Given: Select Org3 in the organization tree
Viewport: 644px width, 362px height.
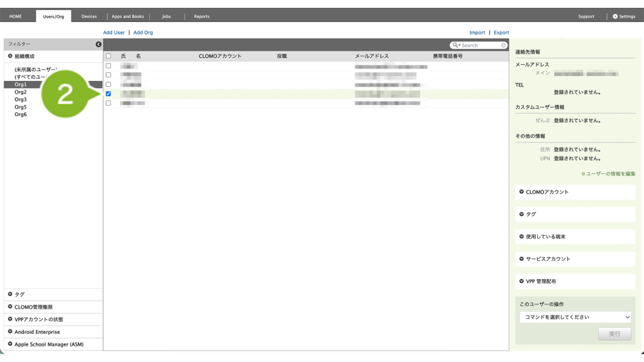Looking at the screenshot, I should (21, 99).
